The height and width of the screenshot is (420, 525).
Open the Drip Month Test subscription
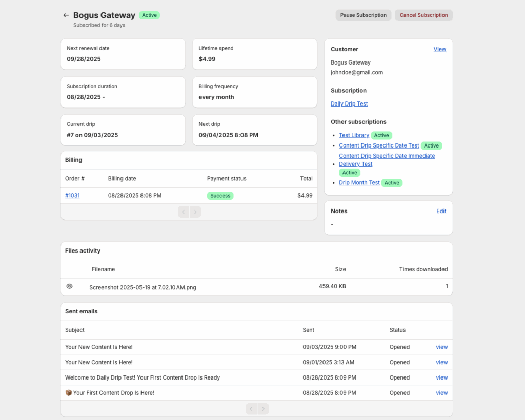[359, 183]
